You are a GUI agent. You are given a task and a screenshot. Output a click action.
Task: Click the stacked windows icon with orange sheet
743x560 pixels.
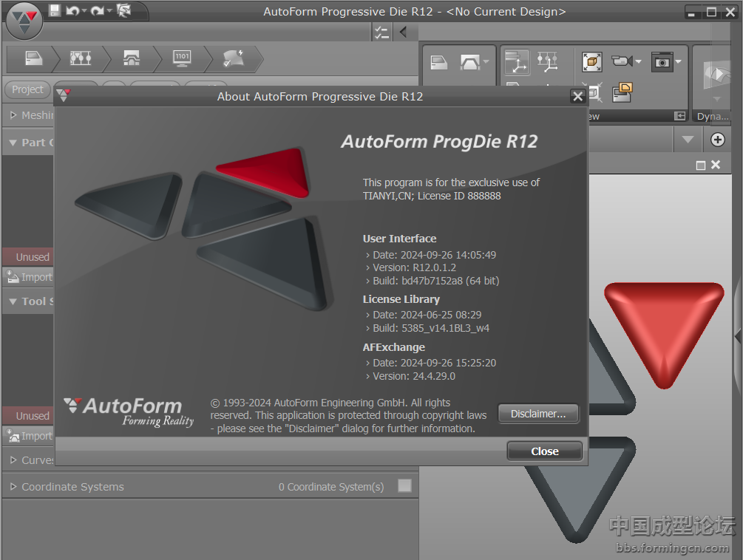point(622,92)
